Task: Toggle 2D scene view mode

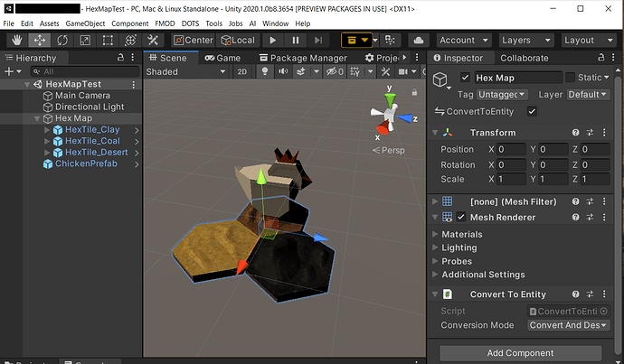Action: tap(242, 71)
